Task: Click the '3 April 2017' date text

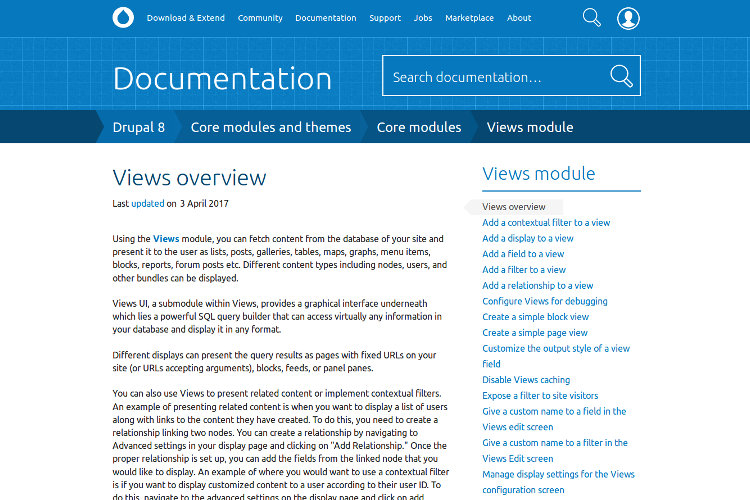Action: point(204,204)
